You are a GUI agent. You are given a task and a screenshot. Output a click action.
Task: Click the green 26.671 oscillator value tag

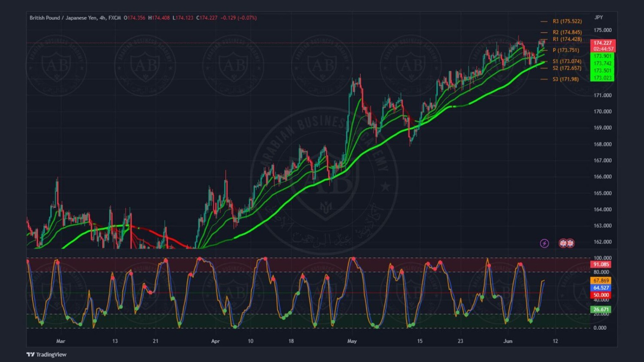[601, 309]
